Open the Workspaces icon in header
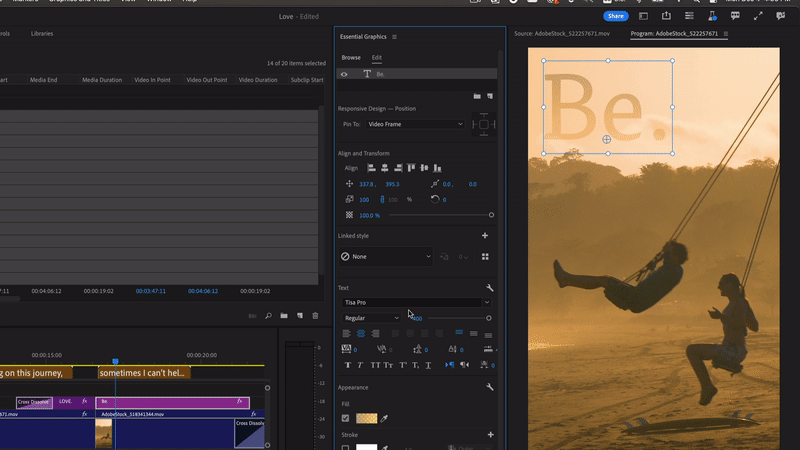This screenshot has width=800, height=450. [643, 16]
